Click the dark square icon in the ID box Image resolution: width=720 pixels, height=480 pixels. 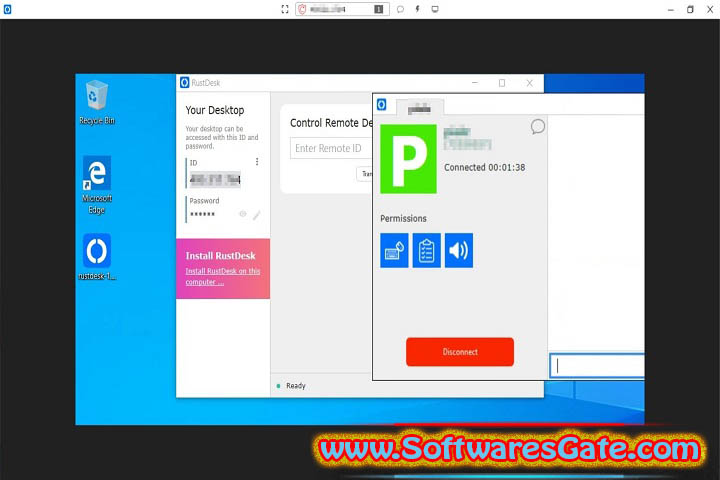point(378,9)
